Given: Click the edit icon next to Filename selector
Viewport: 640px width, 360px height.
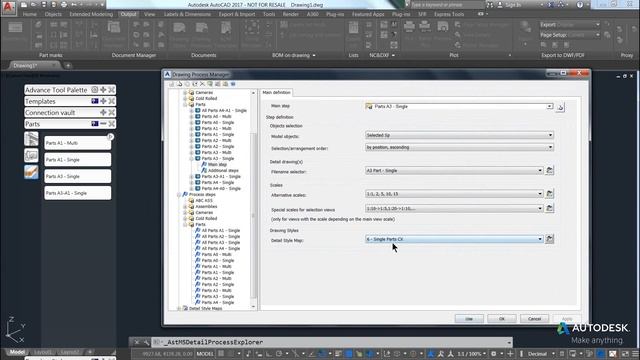Looking at the screenshot, I should pyautogui.click(x=549, y=170).
